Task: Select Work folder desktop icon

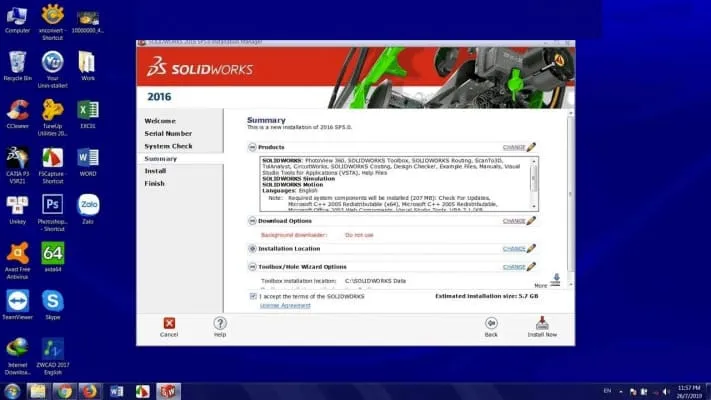Action: coord(88,66)
